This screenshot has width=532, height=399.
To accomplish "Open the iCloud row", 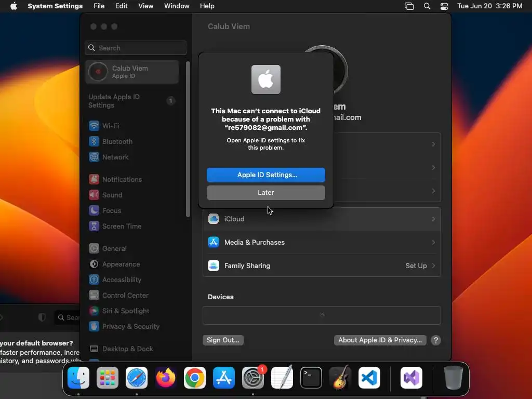I will pos(322,219).
